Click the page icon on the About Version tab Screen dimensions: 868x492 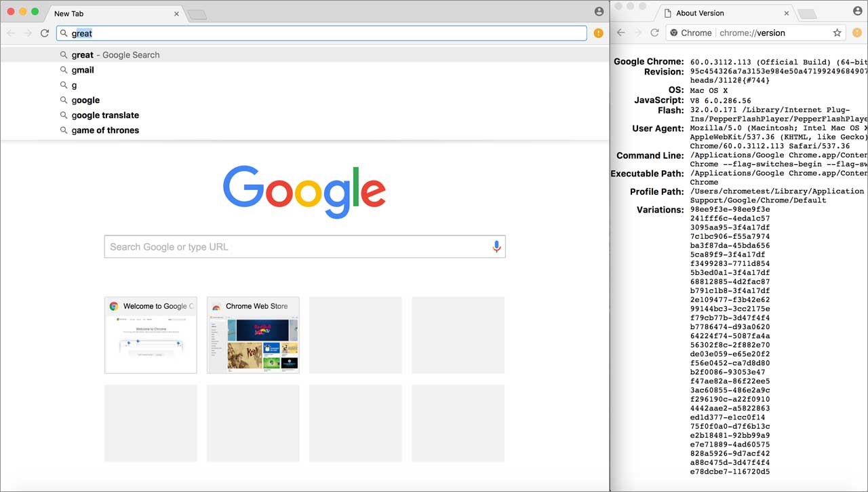pyautogui.click(x=668, y=13)
